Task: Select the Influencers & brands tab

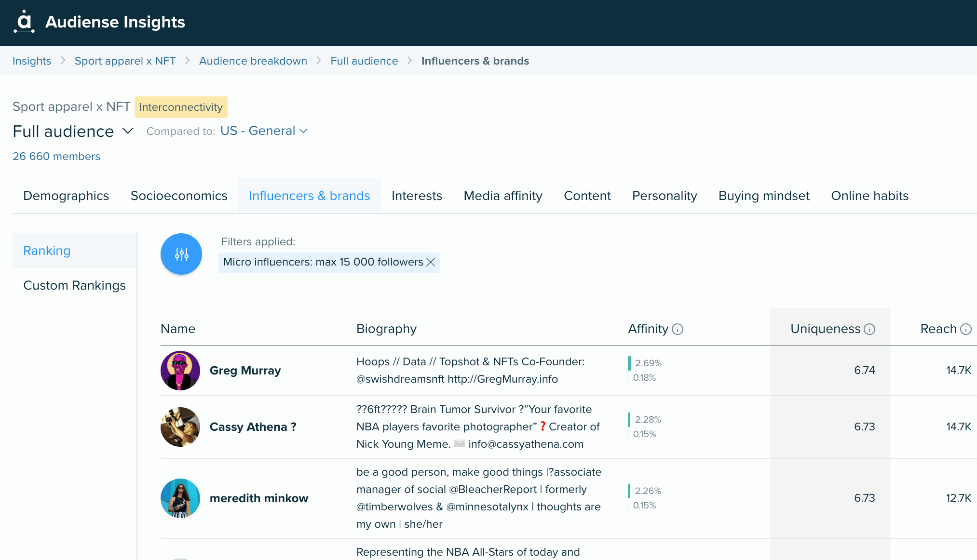Action: [x=310, y=196]
